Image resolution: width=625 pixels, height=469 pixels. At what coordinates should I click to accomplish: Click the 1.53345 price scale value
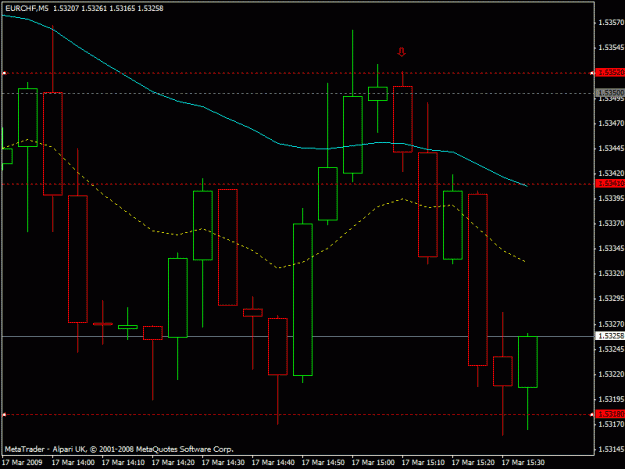pyautogui.click(x=611, y=248)
